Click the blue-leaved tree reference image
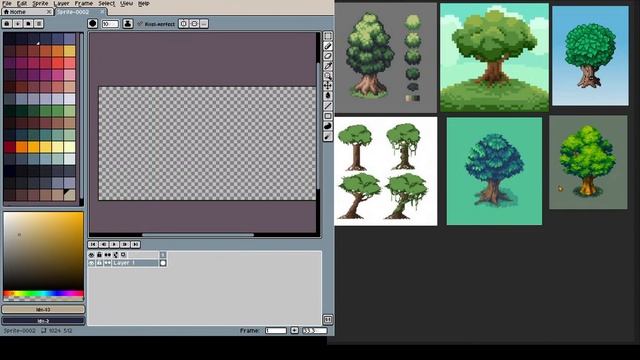 pyautogui.click(x=494, y=171)
